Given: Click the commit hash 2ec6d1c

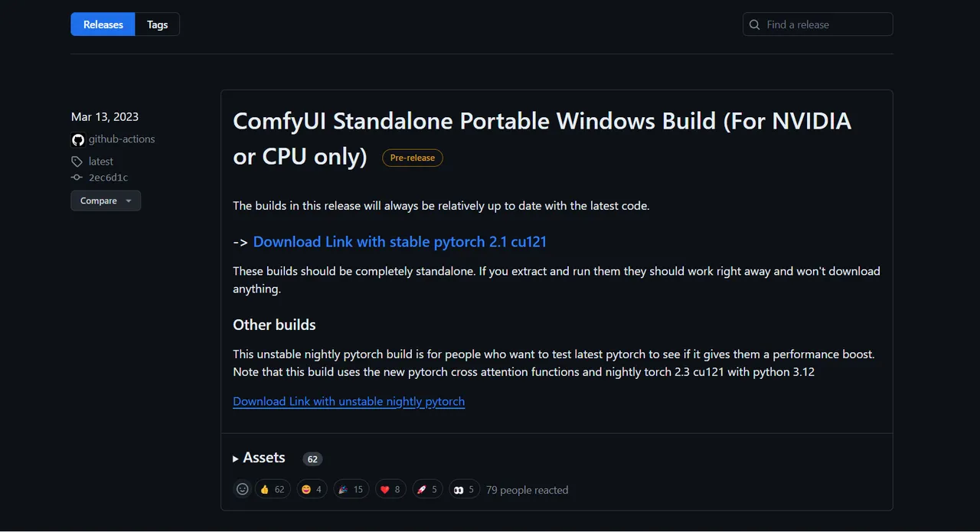Looking at the screenshot, I should (x=108, y=178).
